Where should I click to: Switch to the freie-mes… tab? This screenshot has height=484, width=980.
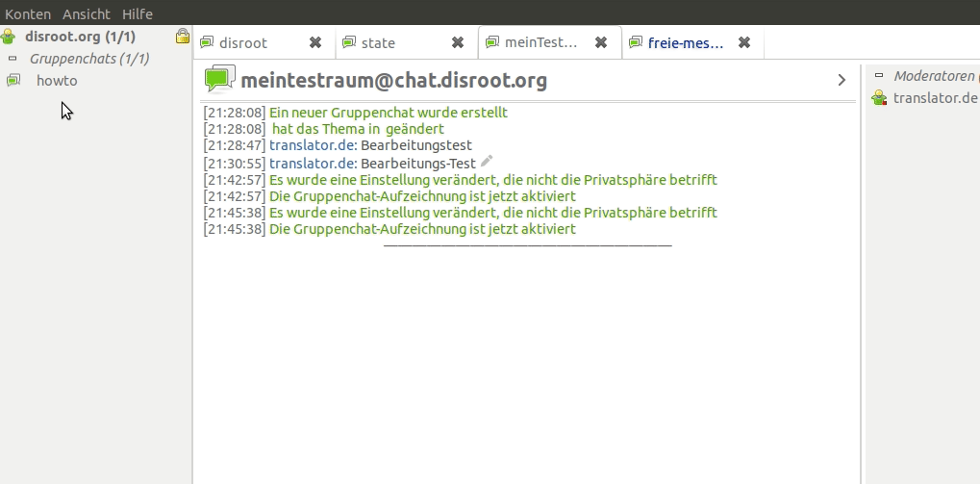[x=685, y=42]
